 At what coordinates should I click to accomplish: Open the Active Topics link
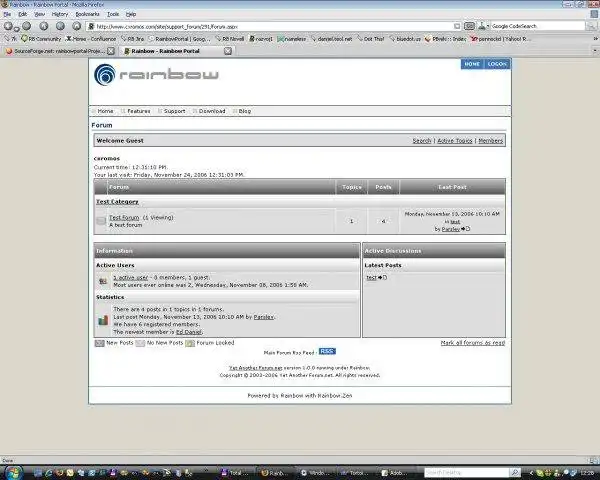click(455, 141)
